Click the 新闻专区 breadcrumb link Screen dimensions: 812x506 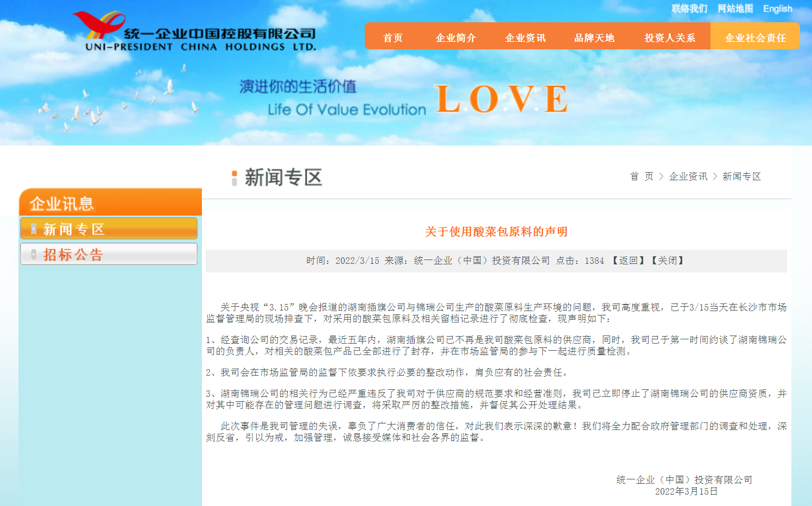(x=741, y=176)
